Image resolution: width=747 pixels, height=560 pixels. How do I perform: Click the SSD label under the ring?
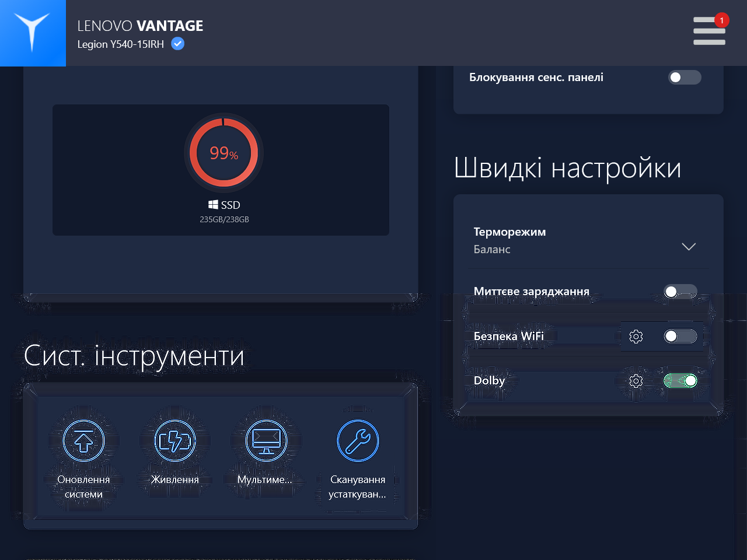click(231, 205)
